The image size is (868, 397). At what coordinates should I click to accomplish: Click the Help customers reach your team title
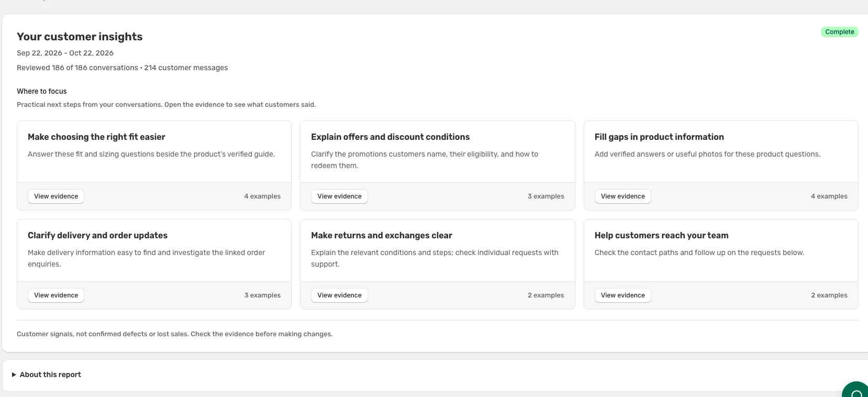coord(661,235)
